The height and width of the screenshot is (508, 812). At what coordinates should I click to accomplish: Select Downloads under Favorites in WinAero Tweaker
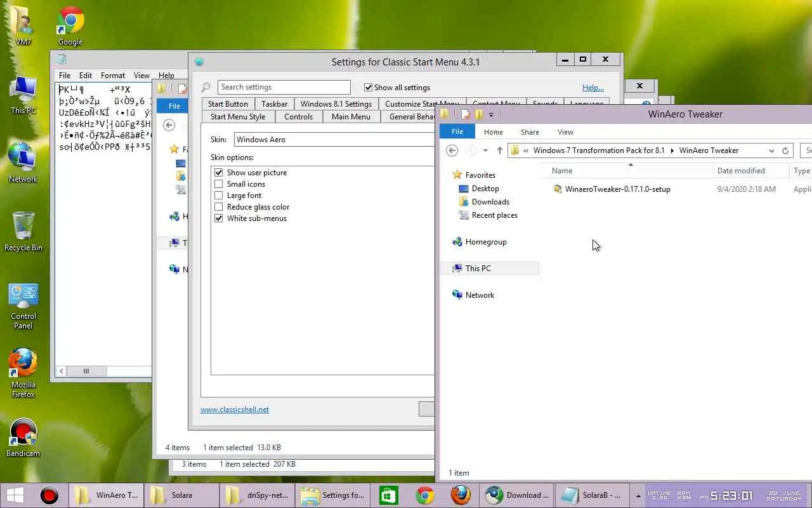pos(490,202)
